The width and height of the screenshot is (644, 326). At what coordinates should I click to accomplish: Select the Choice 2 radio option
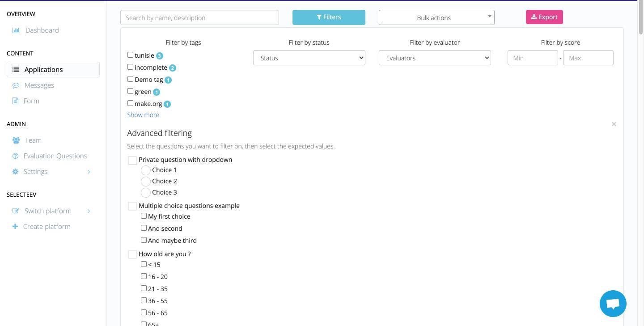pyautogui.click(x=145, y=182)
